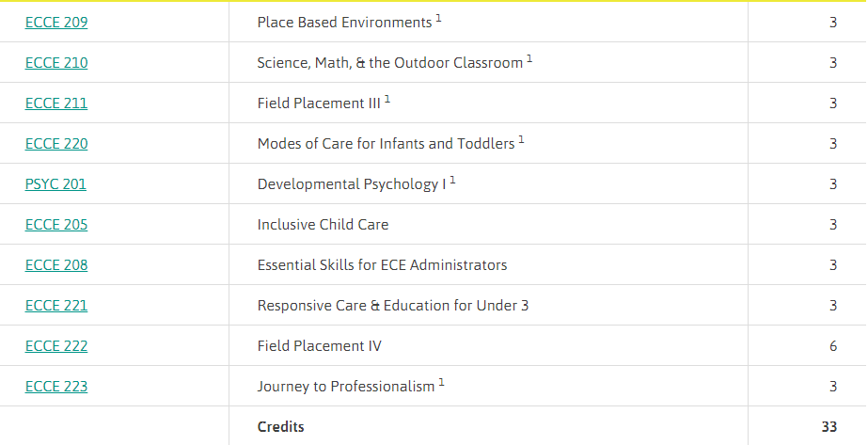
Task: Select the ECCE 220 course link
Action: [x=56, y=144]
